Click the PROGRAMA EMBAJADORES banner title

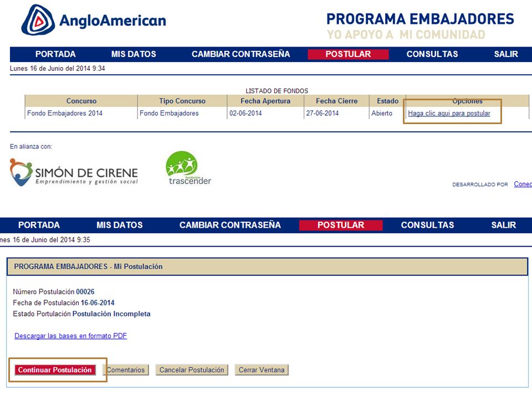(x=420, y=19)
